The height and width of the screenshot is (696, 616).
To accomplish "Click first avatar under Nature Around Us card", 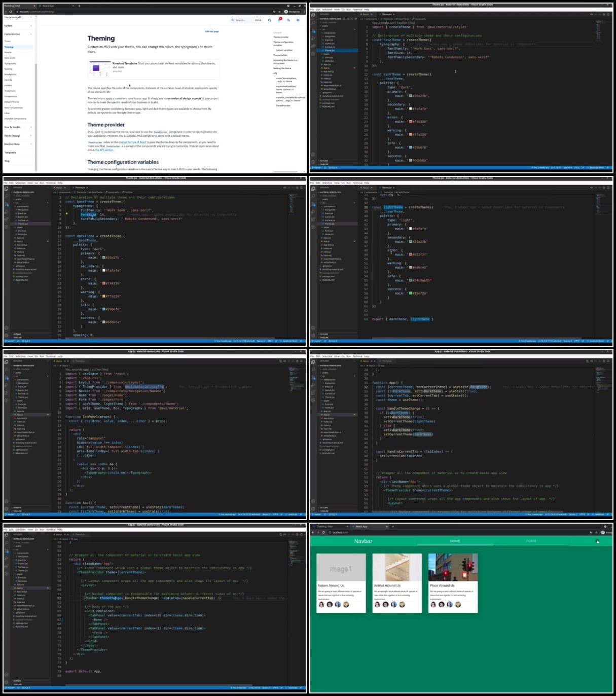I will [x=321, y=604].
